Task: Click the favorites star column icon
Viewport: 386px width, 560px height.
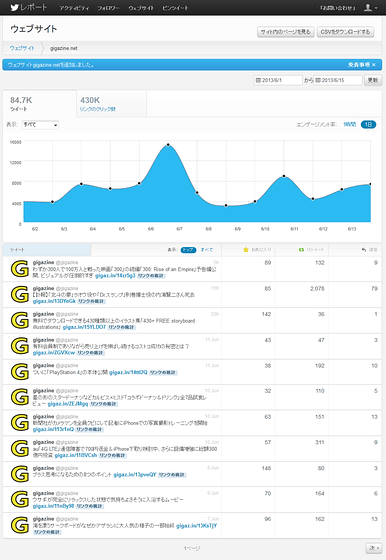Action: [246, 250]
